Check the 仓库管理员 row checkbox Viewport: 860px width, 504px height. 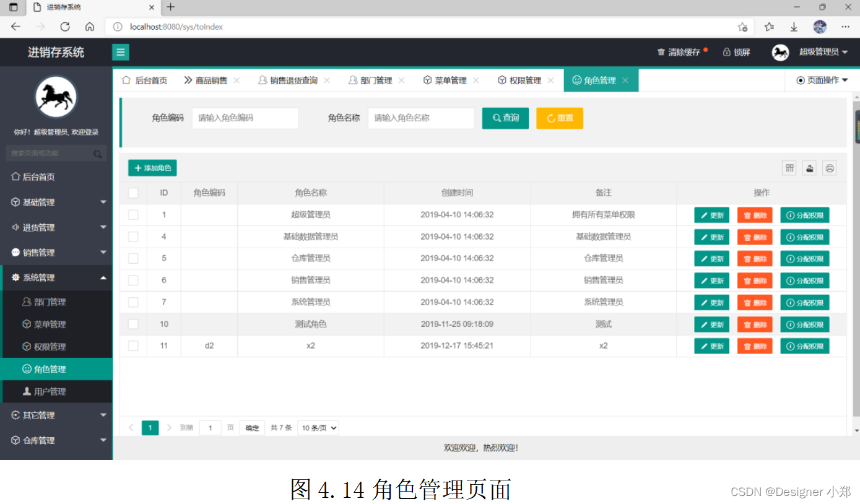pos(133,258)
